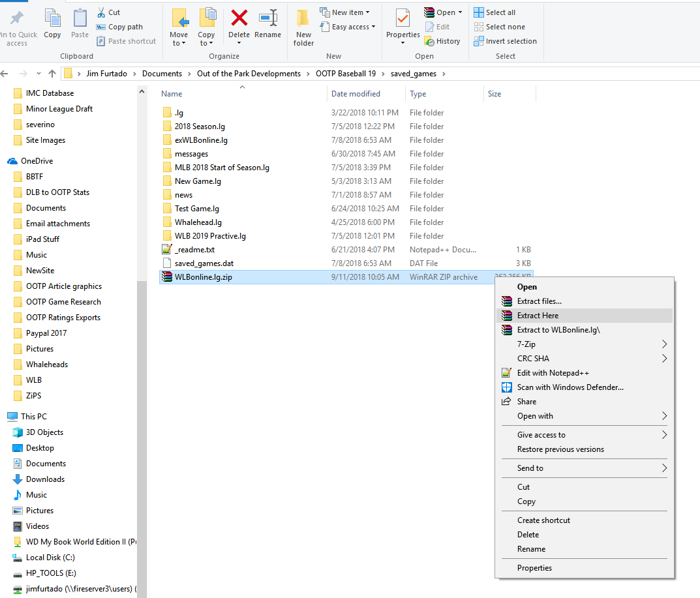Viewport: 700px width, 598px height.
Task: Choose Edit with Notepad++
Action: pos(585,372)
